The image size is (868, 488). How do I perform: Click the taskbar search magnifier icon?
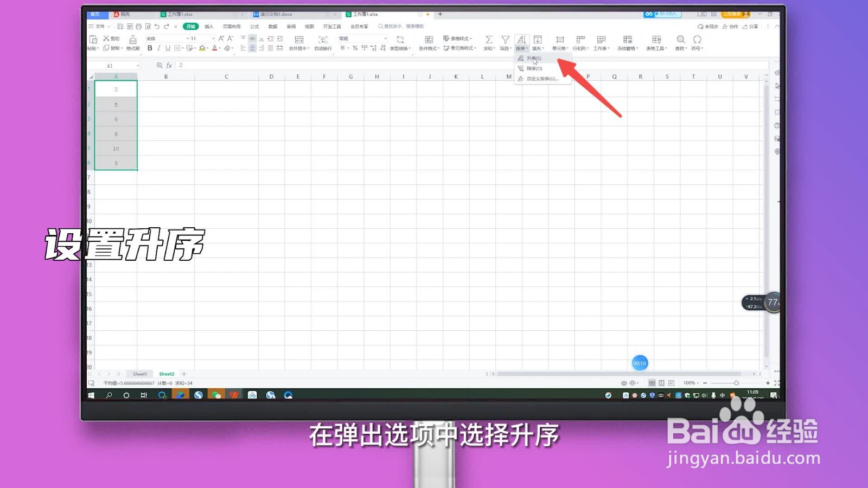point(109,395)
